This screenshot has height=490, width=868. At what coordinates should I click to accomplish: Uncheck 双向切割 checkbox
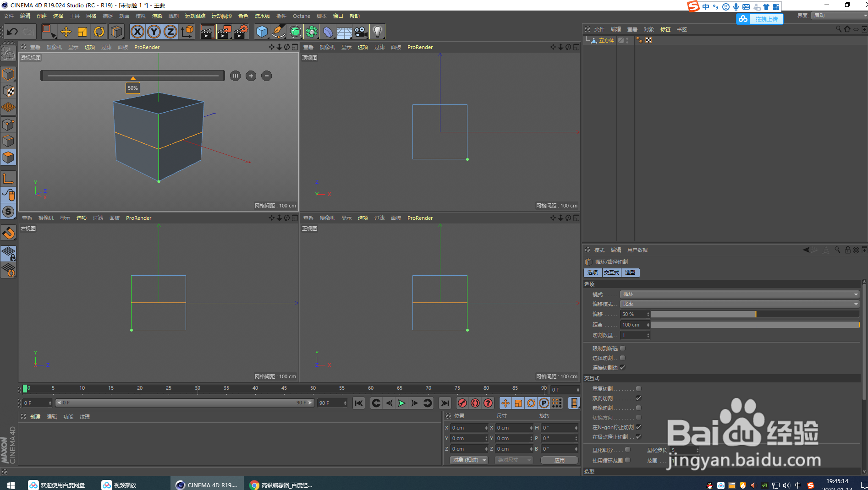638,398
